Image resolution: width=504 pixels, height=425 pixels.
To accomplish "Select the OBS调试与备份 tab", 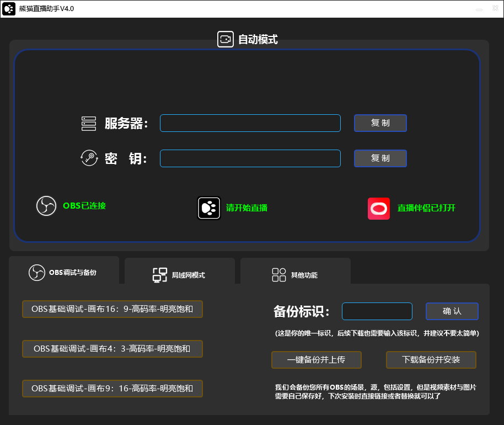I will click(x=63, y=271).
